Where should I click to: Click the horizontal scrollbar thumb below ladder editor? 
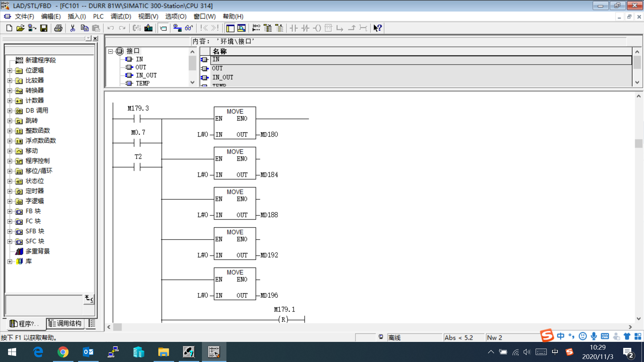(117, 327)
